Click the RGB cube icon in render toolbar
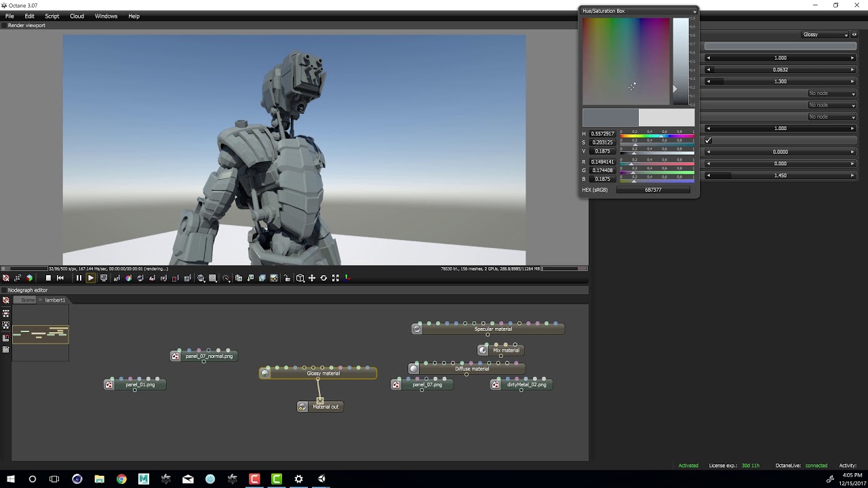Image resolution: width=868 pixels, height=488 pixels. (x=29, y=278)
